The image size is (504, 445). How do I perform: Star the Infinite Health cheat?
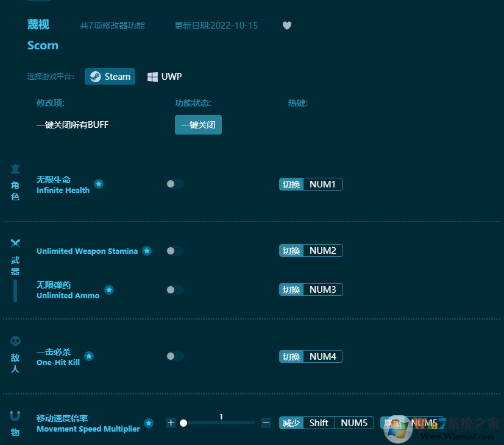coord(99,184)
